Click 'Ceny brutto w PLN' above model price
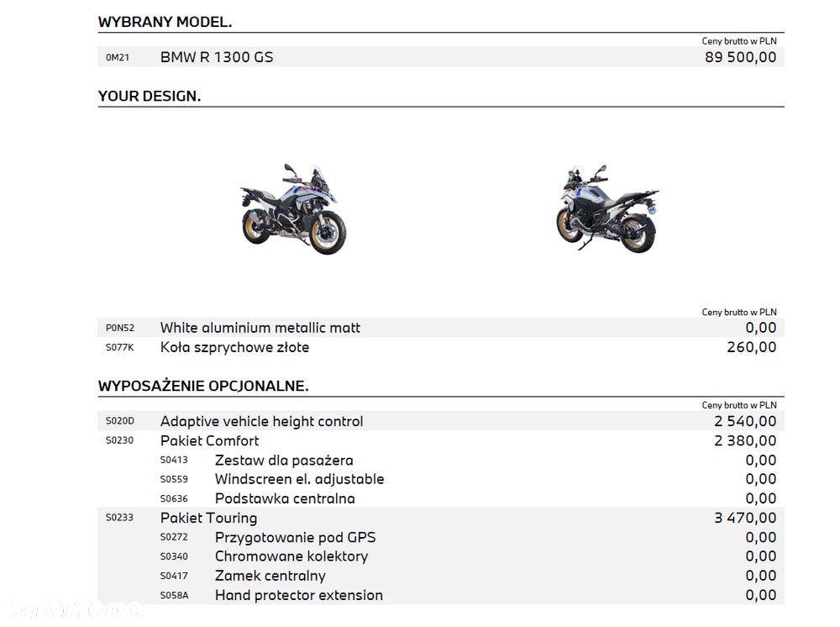Image resolution: width=840 pixels, height=627 pixels. (x=739, y=41)
